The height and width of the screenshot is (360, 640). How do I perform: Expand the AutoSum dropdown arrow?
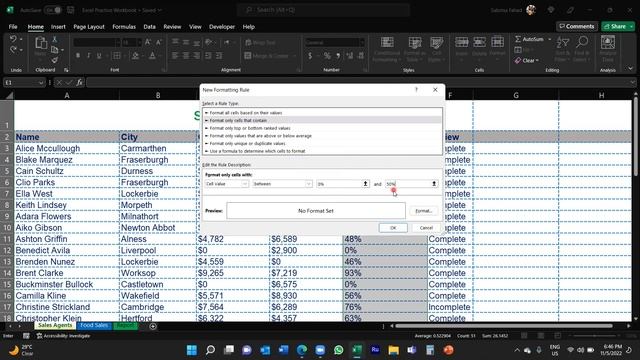[549, 39]
